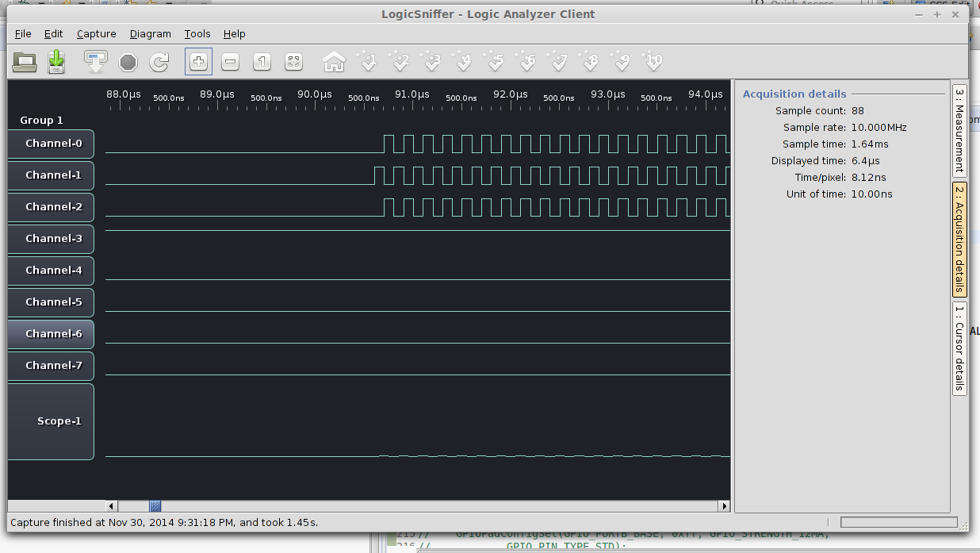Open the Capture menu
The height and width of the screenshot is (553, 980).
point(97,34)
